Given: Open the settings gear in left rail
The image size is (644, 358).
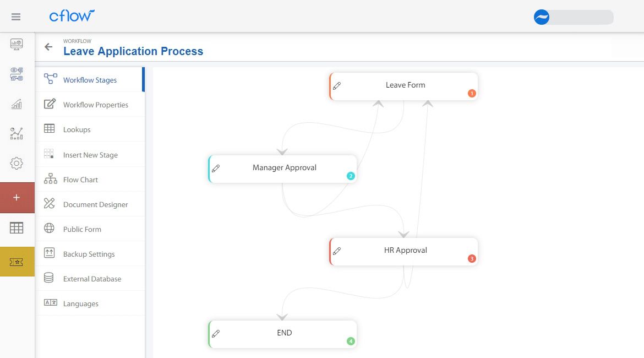Looking at the screenshot, I should (x=17, y=163).
